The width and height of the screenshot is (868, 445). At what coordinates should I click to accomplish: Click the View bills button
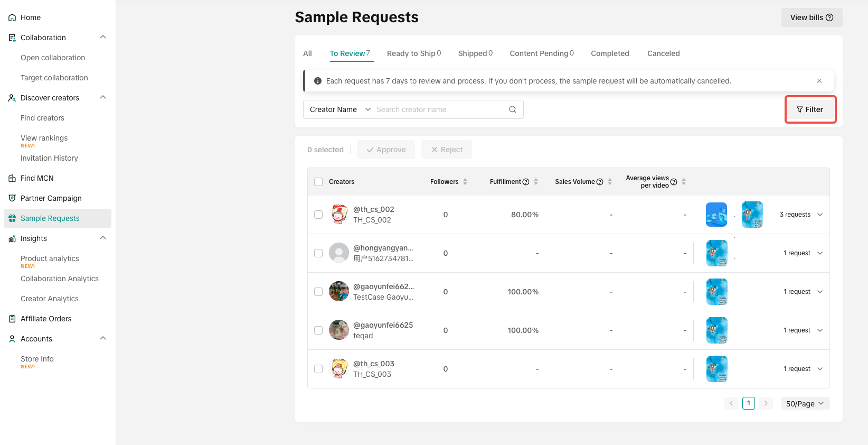tap(812, 17)
